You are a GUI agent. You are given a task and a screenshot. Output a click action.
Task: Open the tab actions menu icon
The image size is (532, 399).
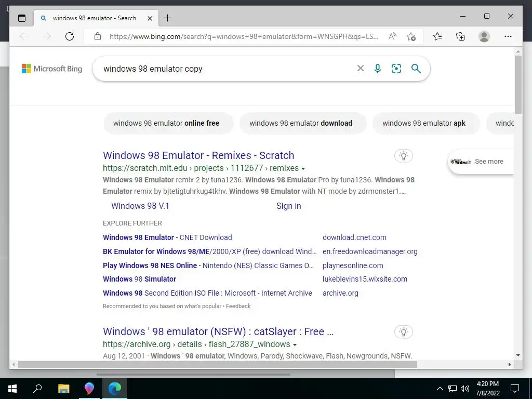pos(22,18)
